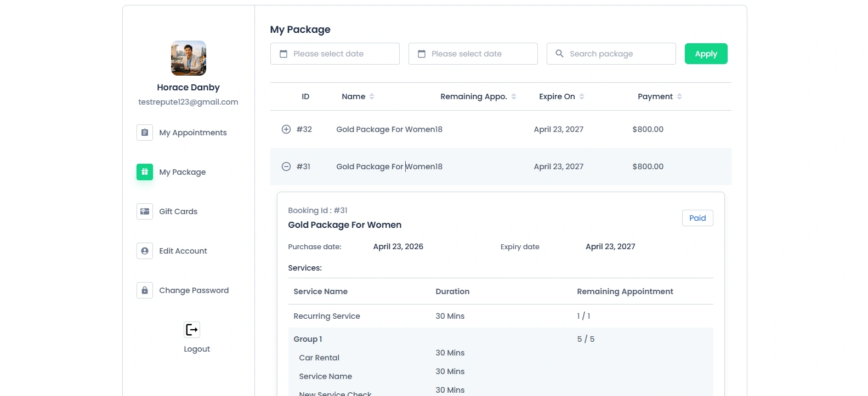Collapse package row #31

tap(286, 167)
